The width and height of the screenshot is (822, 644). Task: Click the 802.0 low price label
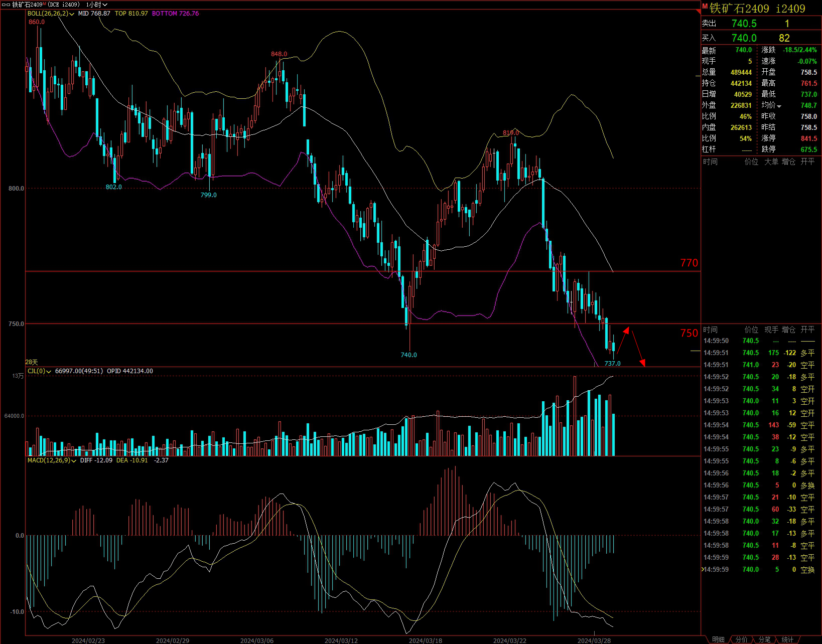[x=113, y=187]
